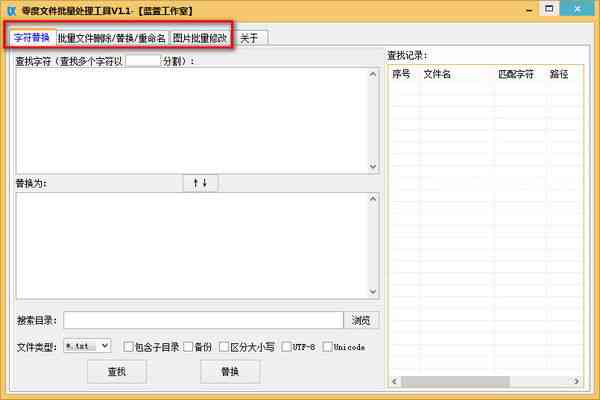600x400 pixels.
Task: Switch to the 字符替换 tab
Action: (x=32, y=38)
